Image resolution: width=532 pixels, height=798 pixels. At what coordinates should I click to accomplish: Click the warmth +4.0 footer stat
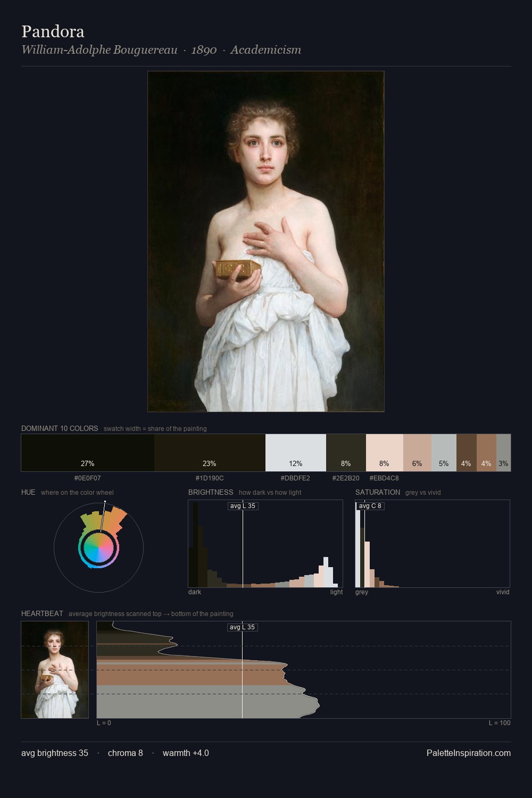tap(186, 753)
